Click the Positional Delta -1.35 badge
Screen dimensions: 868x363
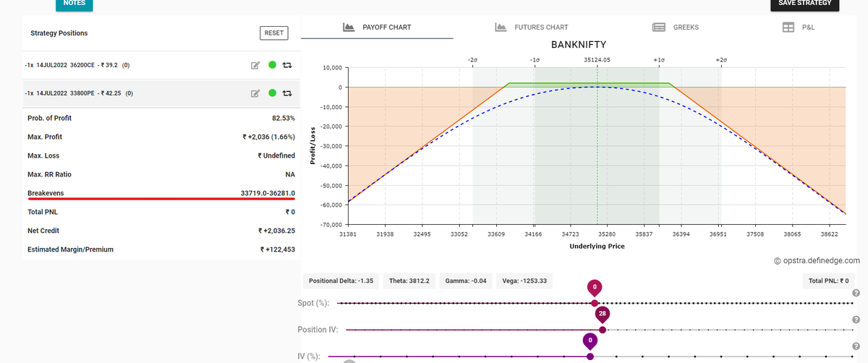click(341, 281)
